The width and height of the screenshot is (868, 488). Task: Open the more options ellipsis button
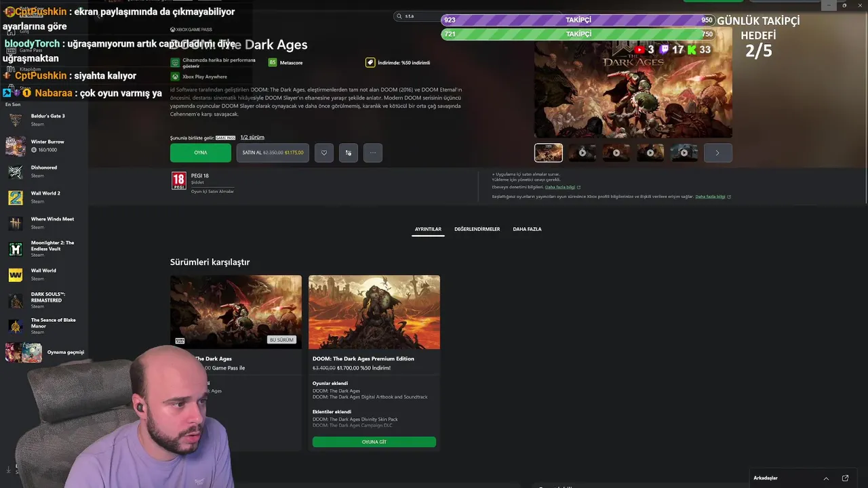coord(373,152)
